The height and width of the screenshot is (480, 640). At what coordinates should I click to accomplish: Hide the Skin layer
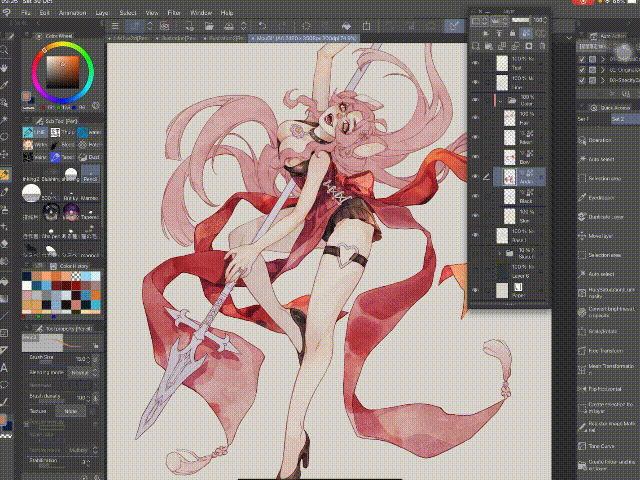[x=475, y=216]
